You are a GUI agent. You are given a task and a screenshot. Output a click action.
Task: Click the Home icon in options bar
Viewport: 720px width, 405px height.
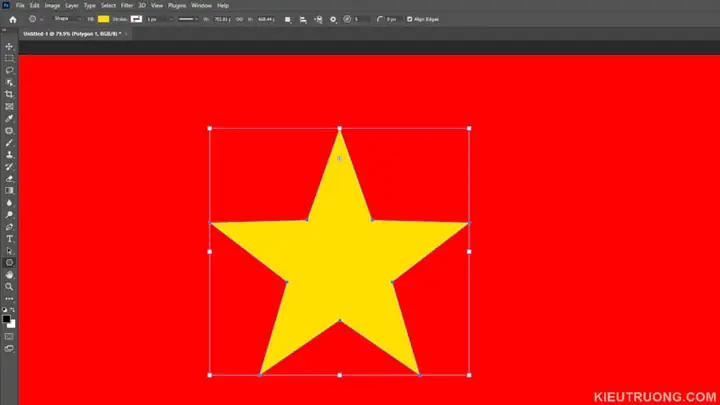click(x=13, y=19)
